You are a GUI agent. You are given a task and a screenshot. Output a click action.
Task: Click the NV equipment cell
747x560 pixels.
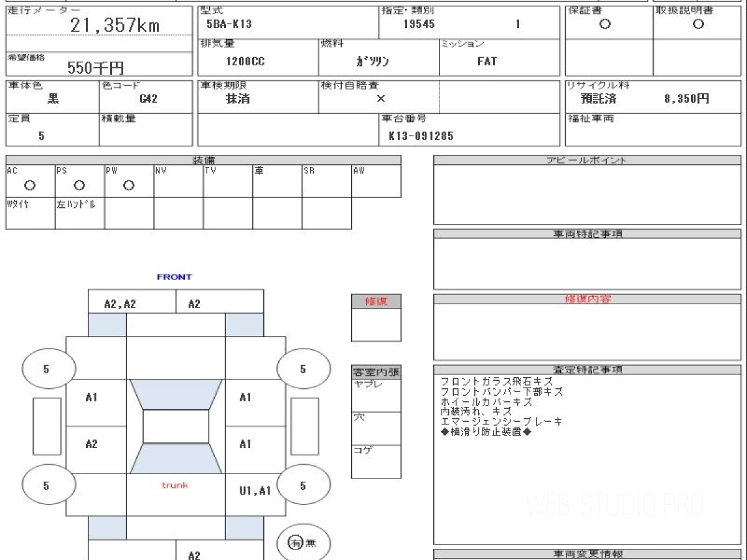(x=179, y=181)
